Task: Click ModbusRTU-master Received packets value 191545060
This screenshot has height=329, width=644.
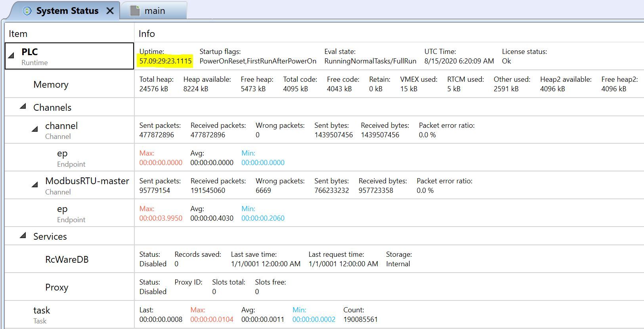Action: pyautogui.click(x=208, y=190)
